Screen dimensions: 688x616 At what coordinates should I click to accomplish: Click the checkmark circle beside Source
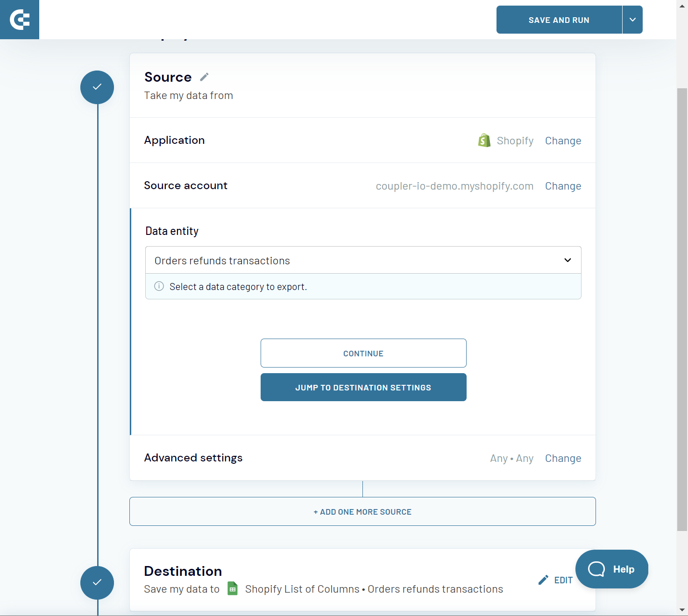tap(97, 87)
